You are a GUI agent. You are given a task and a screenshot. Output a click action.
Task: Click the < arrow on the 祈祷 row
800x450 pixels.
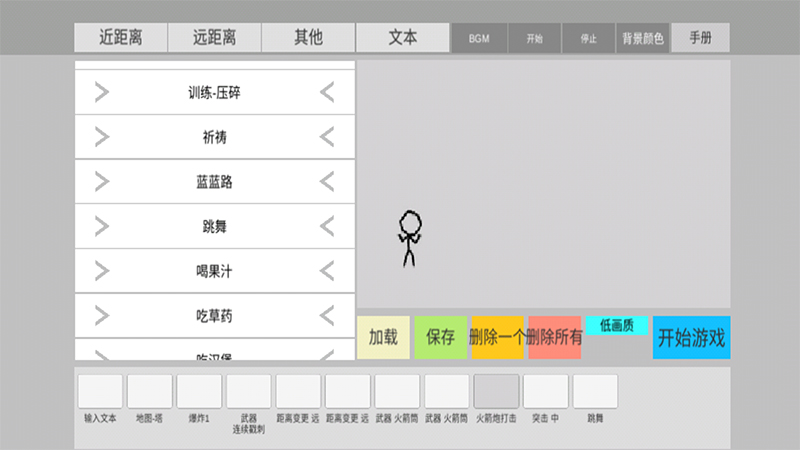pyautogui.click(x=328, y=138)
